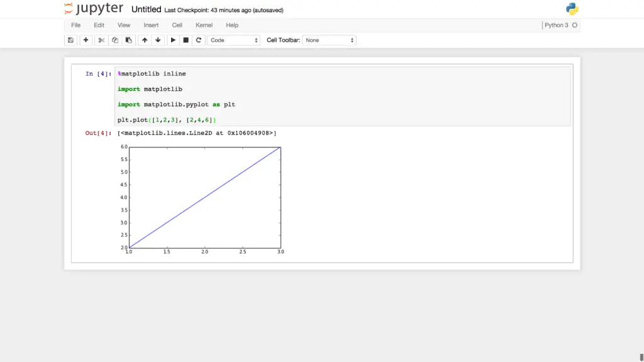Viewport: 644px width, 362px height.
Task: Open the Insert menu
Action: 151,25
